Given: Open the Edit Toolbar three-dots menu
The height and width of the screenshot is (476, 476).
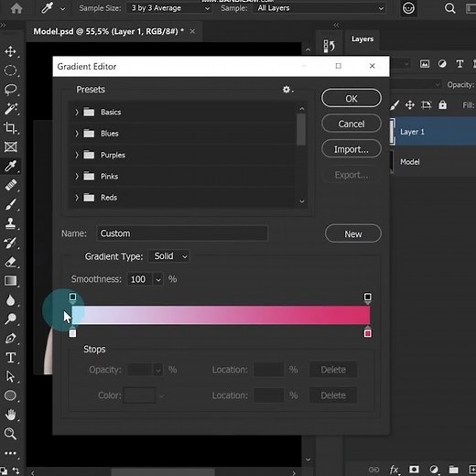Looking at the screenshot, I should [x=10, y=453].
